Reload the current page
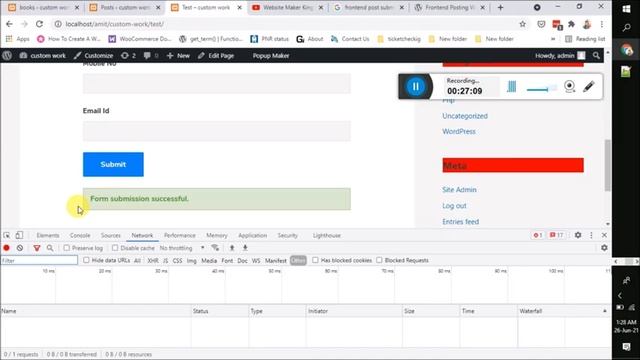This screenshot has width=640, height=360. coord(39,24)
